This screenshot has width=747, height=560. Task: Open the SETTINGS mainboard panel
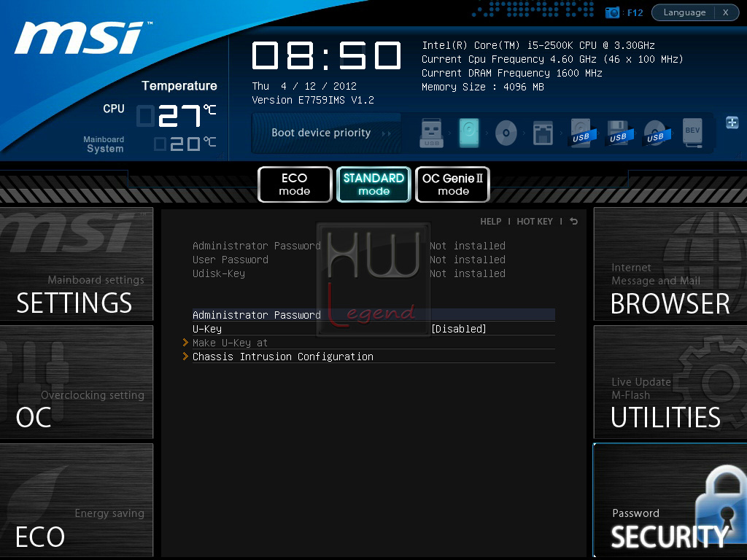point(76,264)
